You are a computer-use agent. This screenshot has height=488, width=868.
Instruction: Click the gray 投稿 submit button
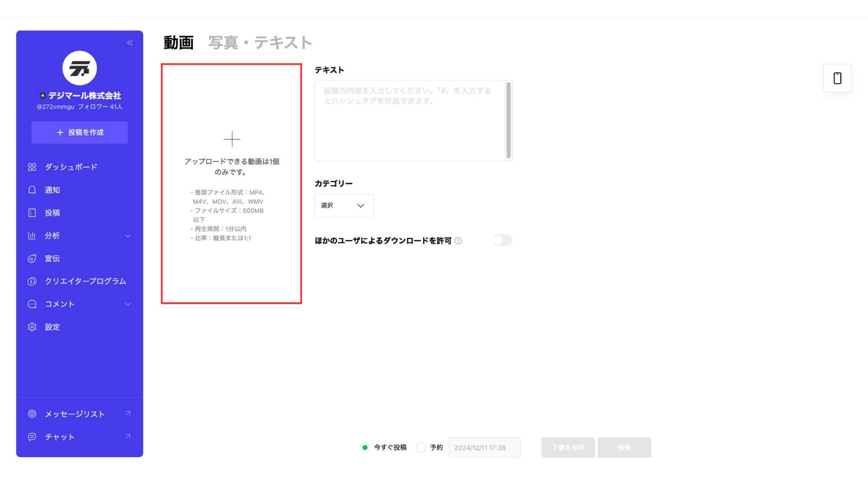[x=624, y=447]
